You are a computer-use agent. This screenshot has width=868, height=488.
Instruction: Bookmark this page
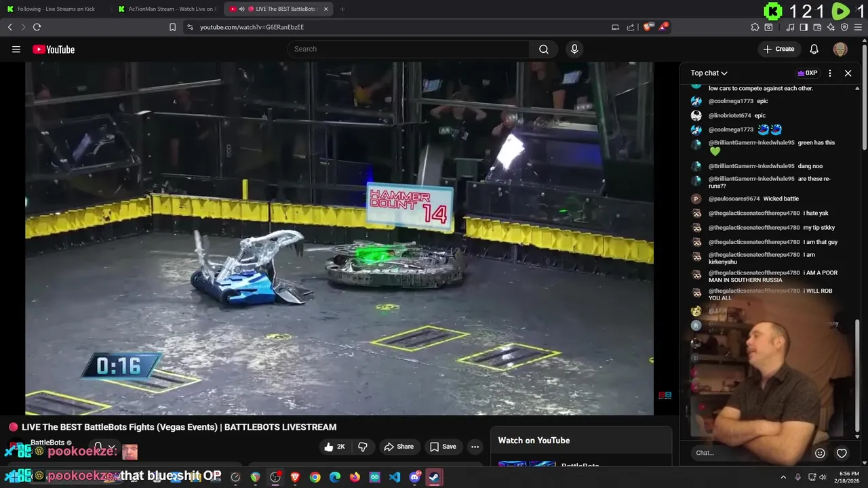coord(172,27)
